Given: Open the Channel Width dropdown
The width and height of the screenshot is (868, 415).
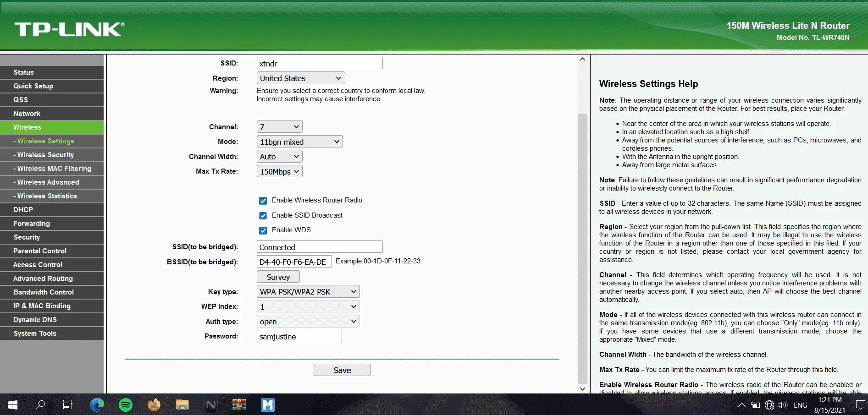Looking at the screenshot, I should [x=280, y=157].
